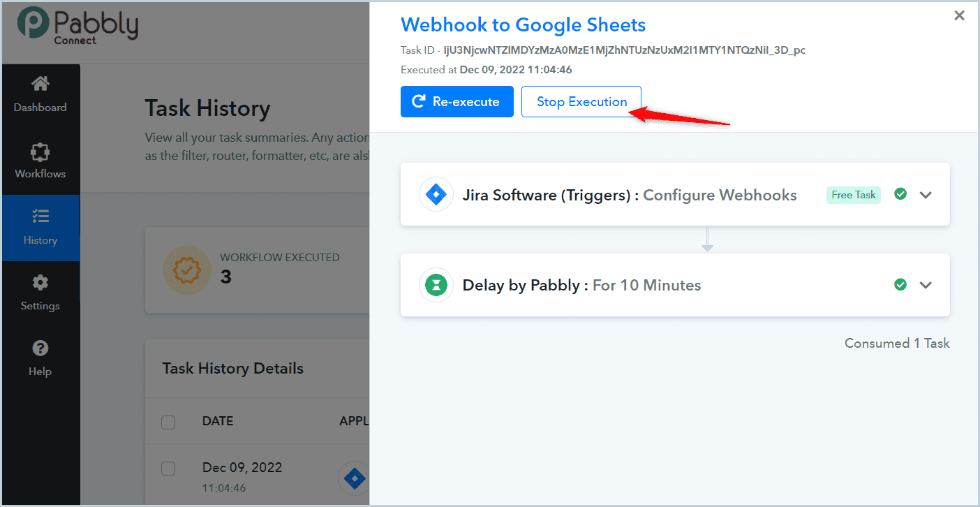980x507 pixels.
Task: Open the Dashboard home icon
Action: (40, 84)
